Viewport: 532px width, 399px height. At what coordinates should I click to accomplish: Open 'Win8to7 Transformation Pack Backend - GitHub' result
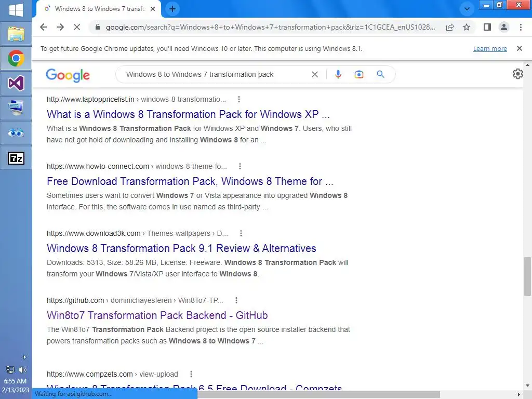click(157, 315)
